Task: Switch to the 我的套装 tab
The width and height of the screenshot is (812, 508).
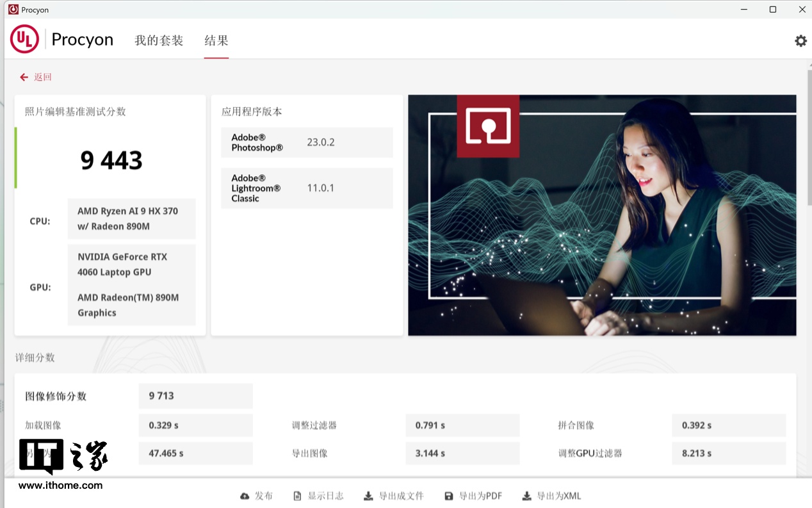Action: 159,40
